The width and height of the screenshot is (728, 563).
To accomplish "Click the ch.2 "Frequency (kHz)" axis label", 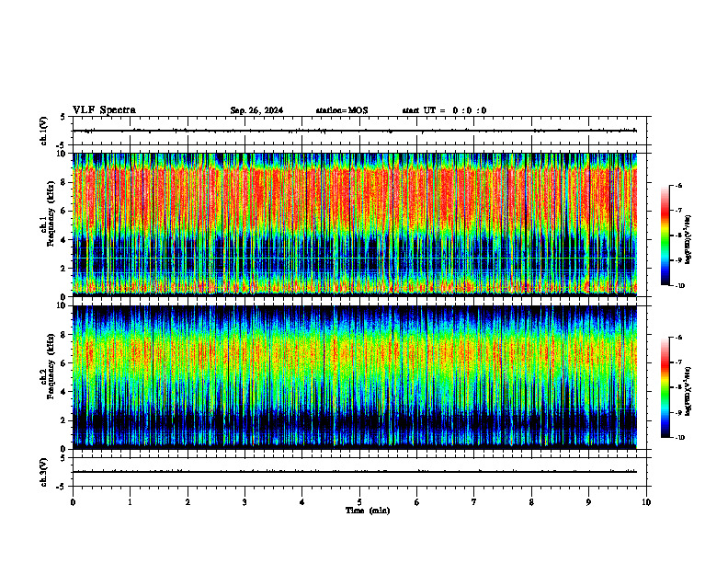I will [x=51, y=366].
